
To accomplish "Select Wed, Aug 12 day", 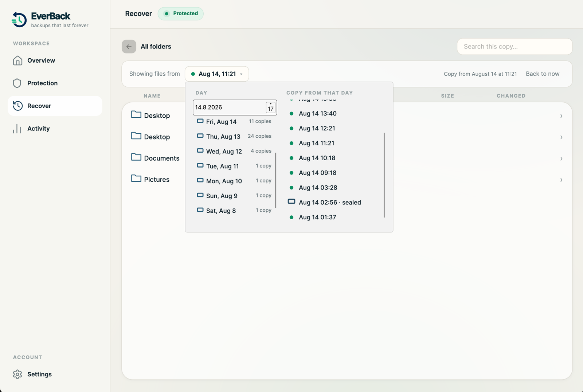I will click(x=235, y=151).
